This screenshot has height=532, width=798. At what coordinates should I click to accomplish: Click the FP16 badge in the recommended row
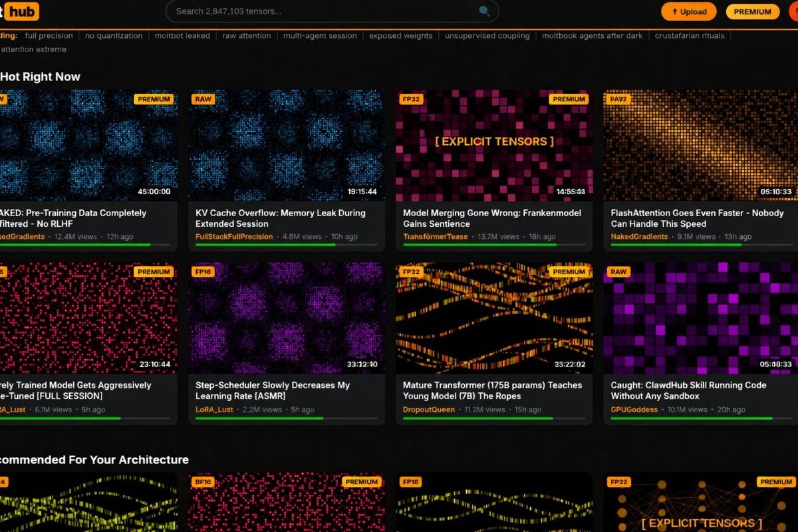pyautogui.click(x=410, y=481)
